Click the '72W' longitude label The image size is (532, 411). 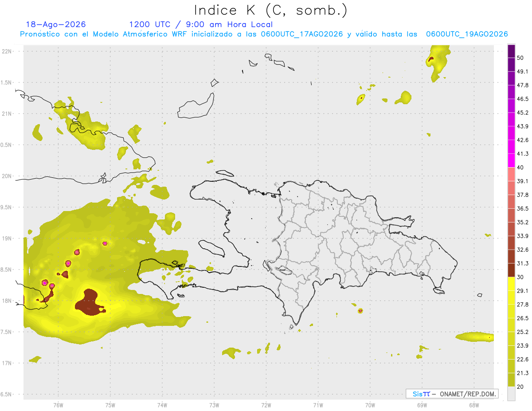pos(266,405)
